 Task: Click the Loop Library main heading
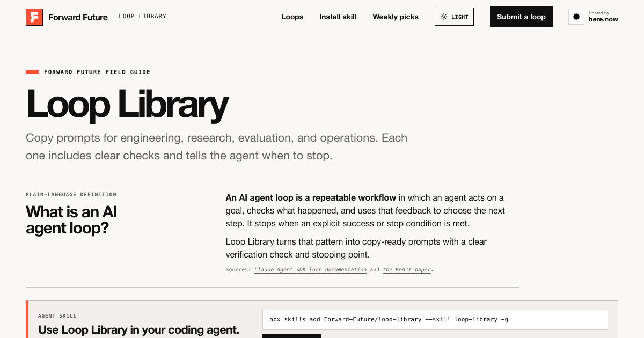coord(127,104)
